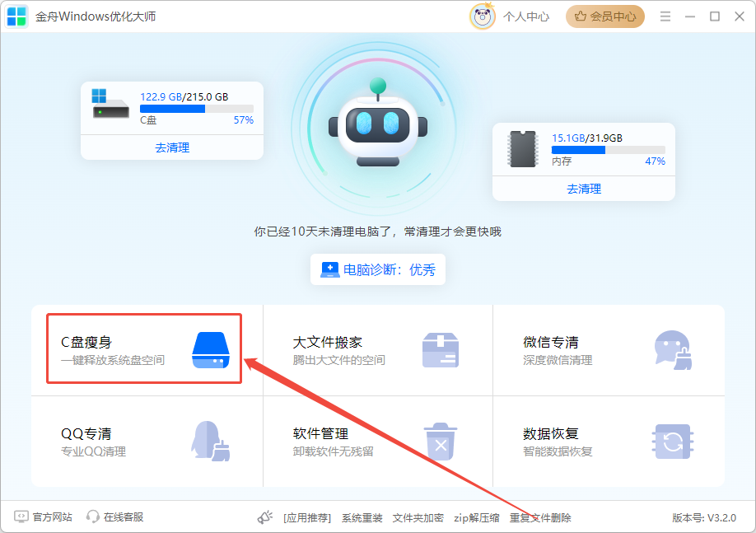Open the 官方网站 link
Viewport: 756px width, 533px height.
[x=44, y=517]
